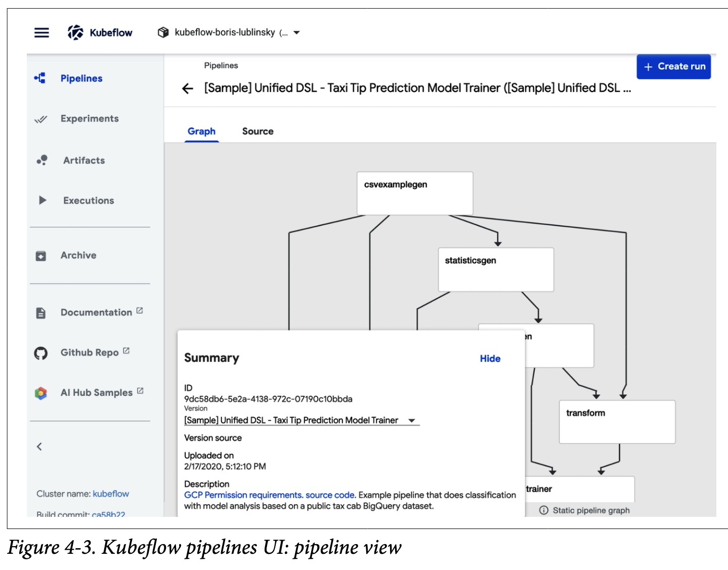Expand the pipeline Version dropdown
The height and width of the screenshot is (570, 728).
pyautogui.click(x=411, y=421)
